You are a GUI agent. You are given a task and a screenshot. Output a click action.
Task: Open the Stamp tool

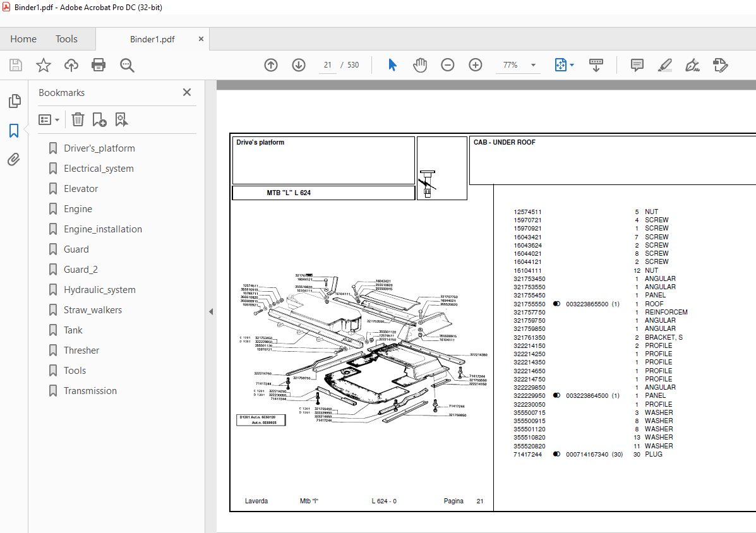click(x=721, y=65)
